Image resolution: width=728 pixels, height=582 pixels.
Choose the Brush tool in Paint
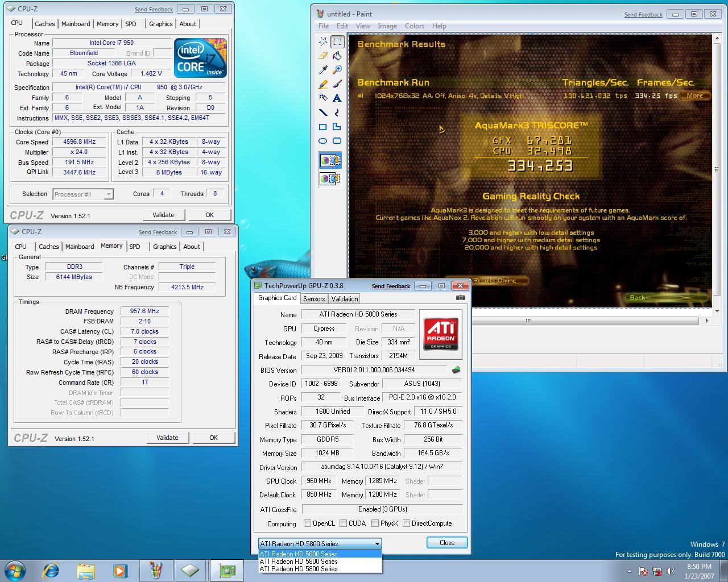pos(337,84)
